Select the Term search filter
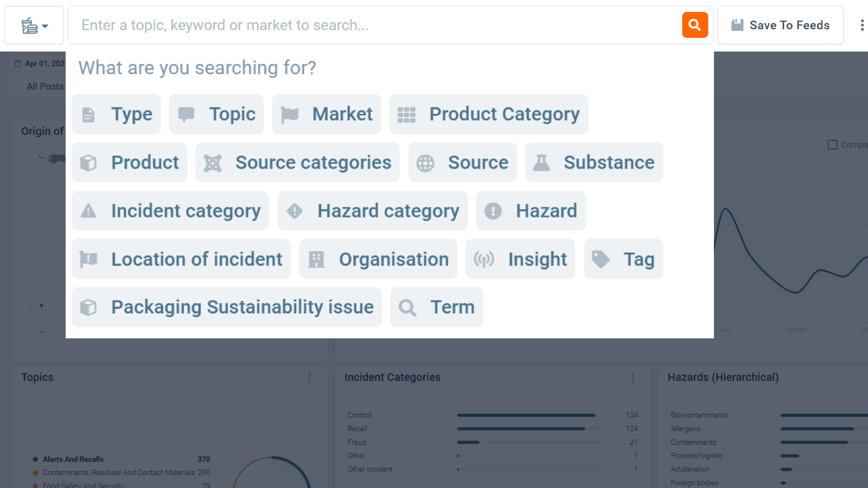The image size is (868, 488). tap(437, 307)
